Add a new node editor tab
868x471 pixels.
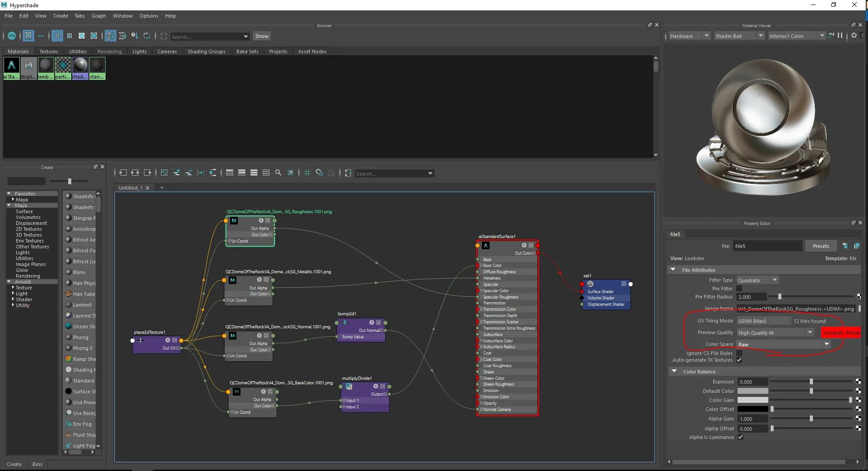click(x=162, y=188)
